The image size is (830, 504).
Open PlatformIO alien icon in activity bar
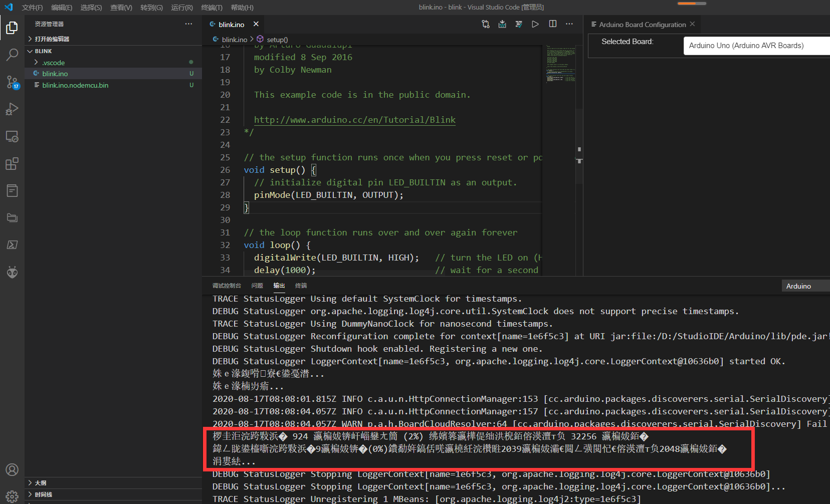[12, 272]
